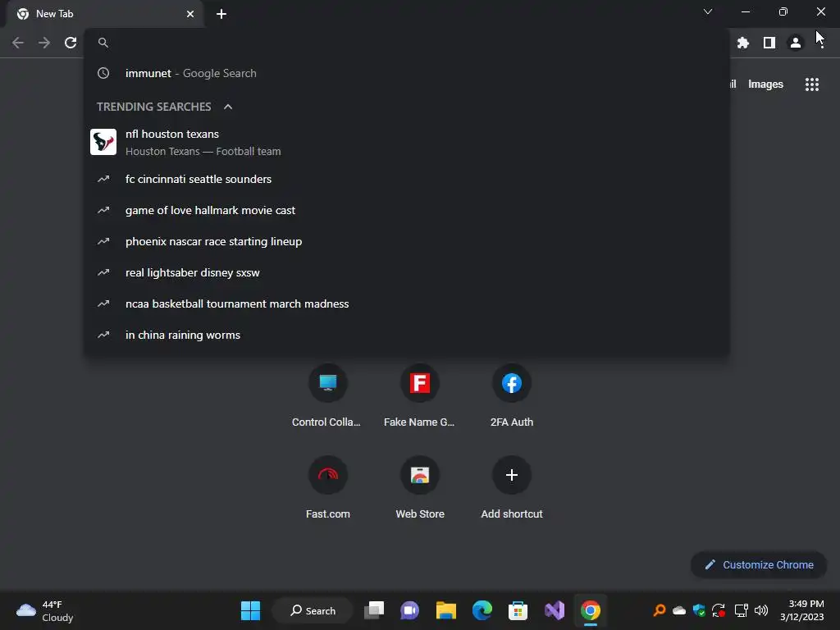The width and height of the screenshot is (840, 630).
Task: Open the volume speaker tray icon
Action: (x=761, y=610)
